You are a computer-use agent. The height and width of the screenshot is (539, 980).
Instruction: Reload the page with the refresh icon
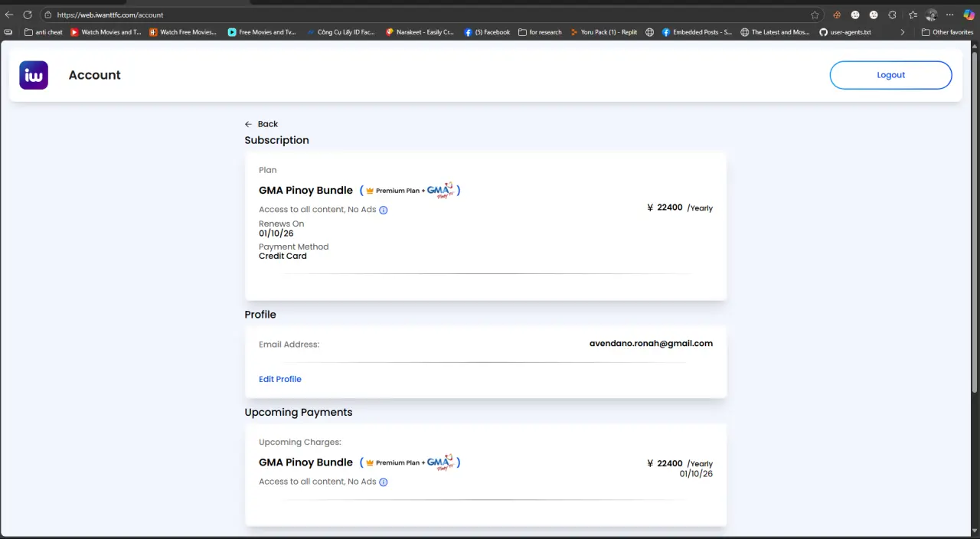(x=28, y=15)
